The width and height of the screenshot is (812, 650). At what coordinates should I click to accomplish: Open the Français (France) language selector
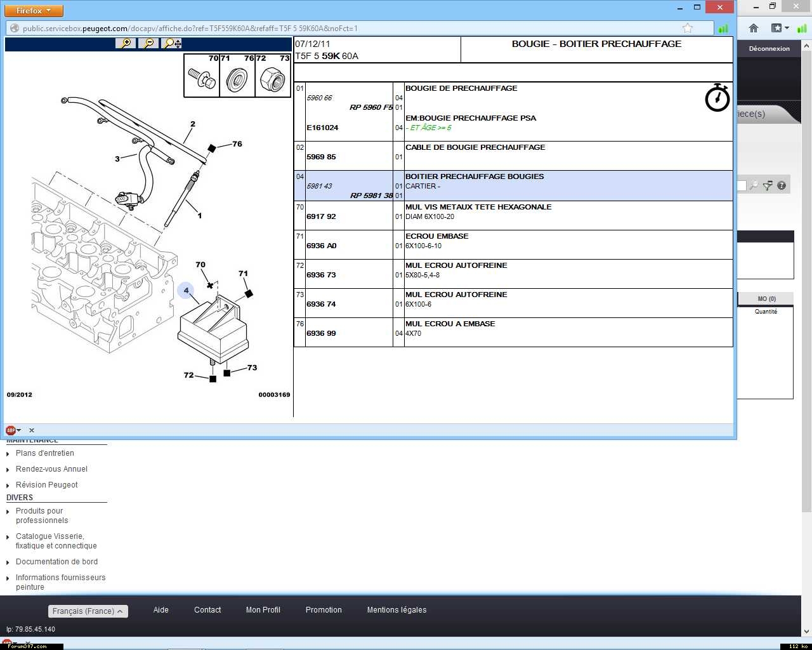point(88,611)
